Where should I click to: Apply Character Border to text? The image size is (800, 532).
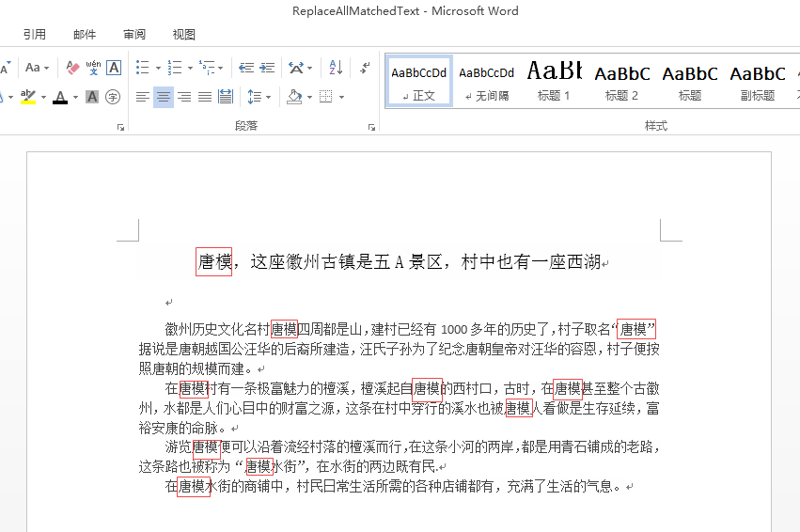[x=114, y=68]
